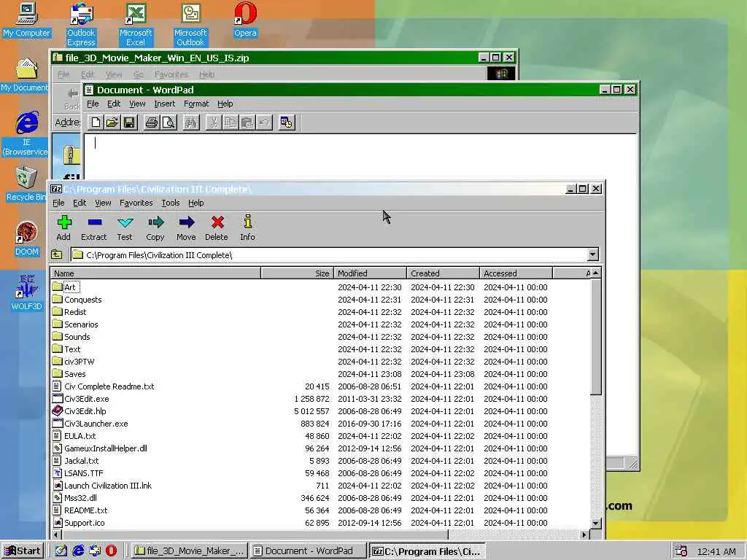
Task: Click the Cut scissors icon in WordPad
Action: click(x=214, y=122)
